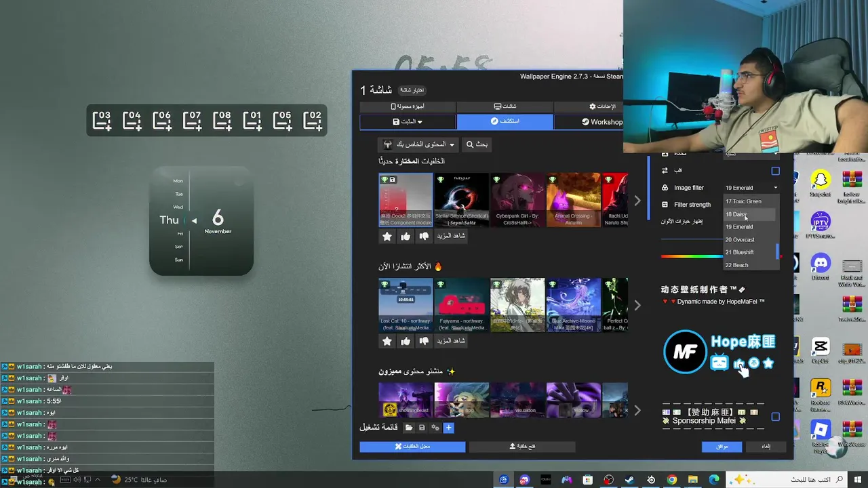Image resolution: width=868 pixels, height=488 pixels.
Task: Click the bilibili TV icon under Hope麻匪
Action: point(719,363)
